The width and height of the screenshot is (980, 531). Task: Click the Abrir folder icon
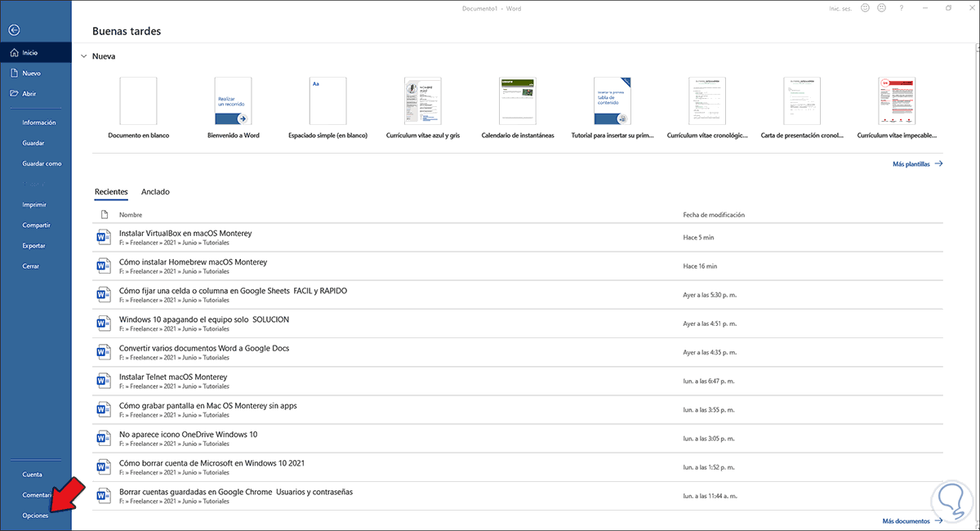pos(14,94)
